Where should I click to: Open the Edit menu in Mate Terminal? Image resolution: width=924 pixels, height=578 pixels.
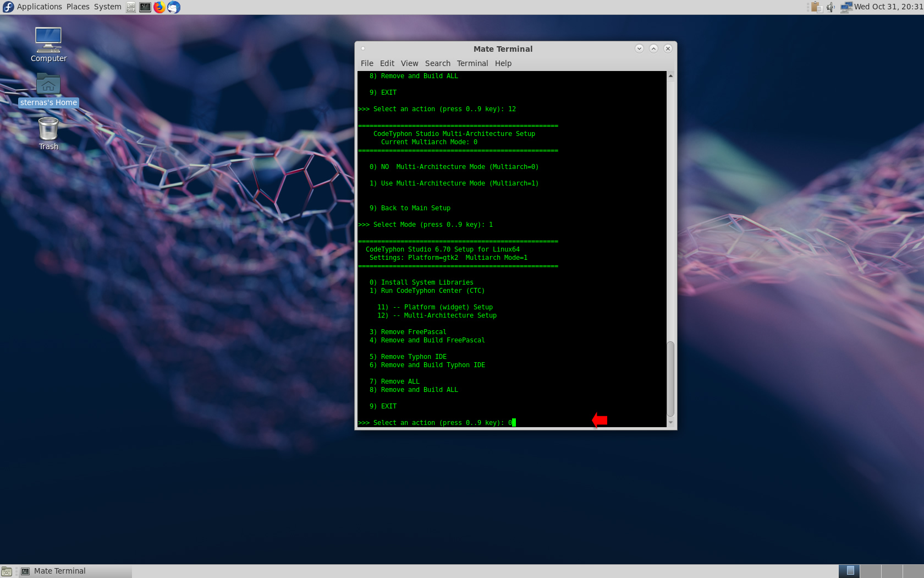click(x=387, y=63)
